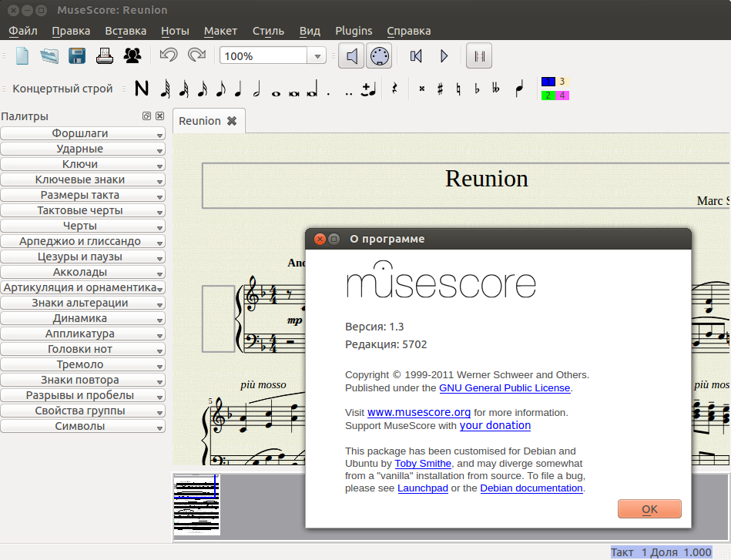Screen dimensions: 731x560
Task: Expand the Динамика palette
Action: (83, 318)
